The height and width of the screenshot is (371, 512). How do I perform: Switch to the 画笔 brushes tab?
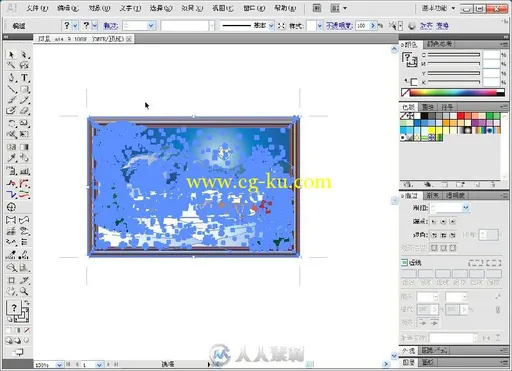tap(428, 107)
